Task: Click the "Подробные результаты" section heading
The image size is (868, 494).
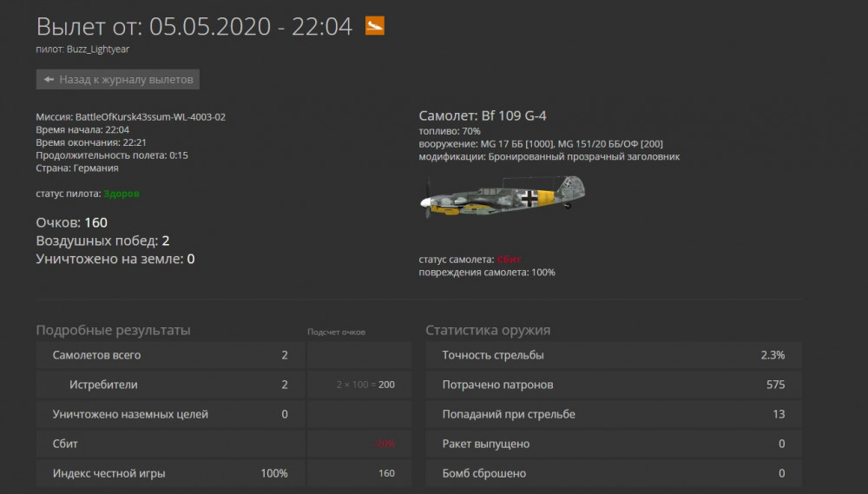Action: tap(113, 330)
